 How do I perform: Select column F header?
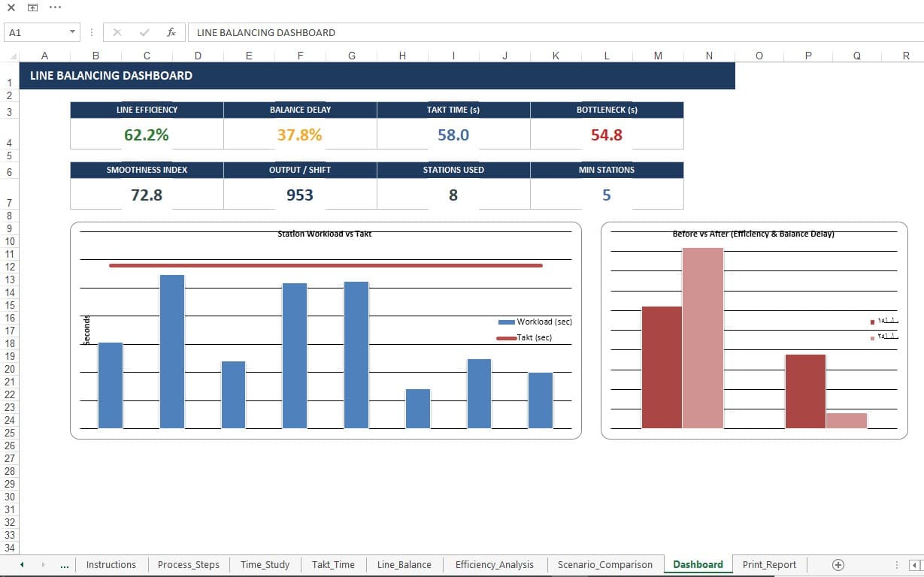pos(300,56)
